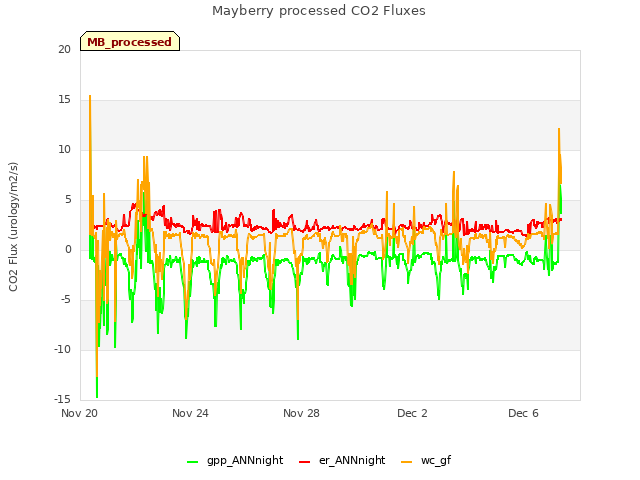Click the orange wc_gf peak near 15 on Nov 20
The image size is (640, 480).
tap(90, 96)
